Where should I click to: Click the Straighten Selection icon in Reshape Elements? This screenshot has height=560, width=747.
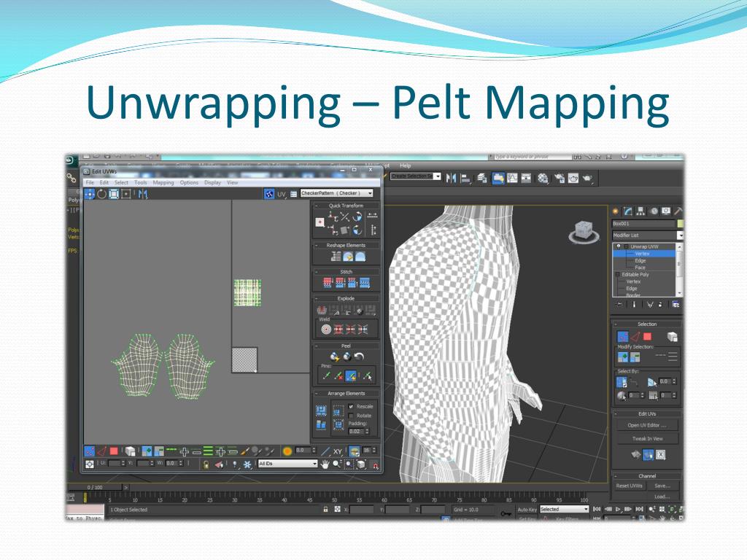(x=336, y=257)
